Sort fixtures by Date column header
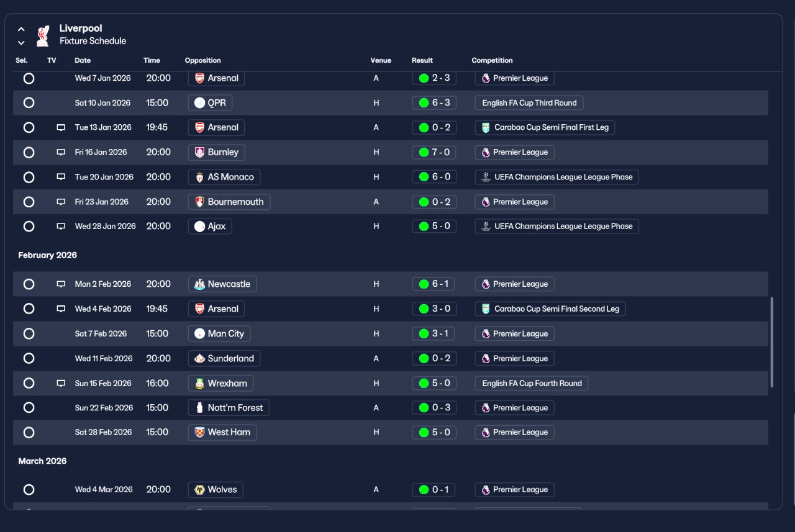Image resolution: width=795 pixels, height=532 pixels. 83,60
